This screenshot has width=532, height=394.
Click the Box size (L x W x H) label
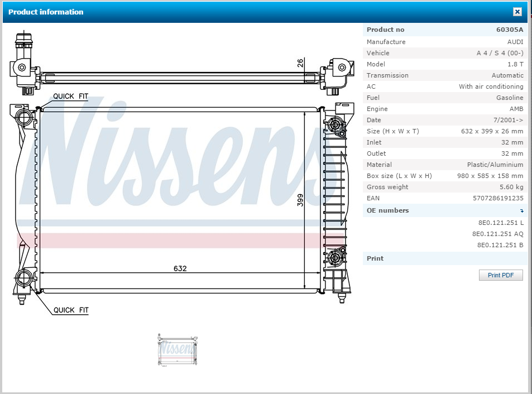[x=399, y=176]
